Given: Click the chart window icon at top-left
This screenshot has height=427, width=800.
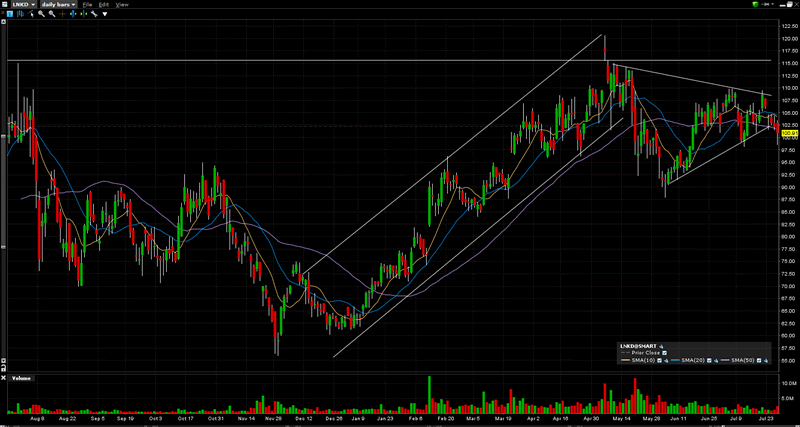Looking at the screenshot, I should (5, 4).
